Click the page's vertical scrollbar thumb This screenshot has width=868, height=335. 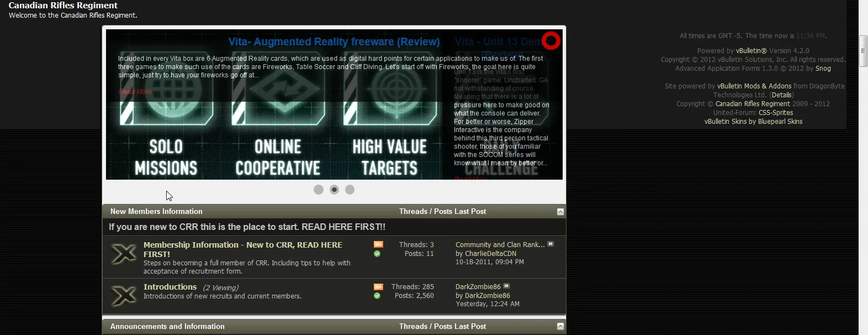864,51
